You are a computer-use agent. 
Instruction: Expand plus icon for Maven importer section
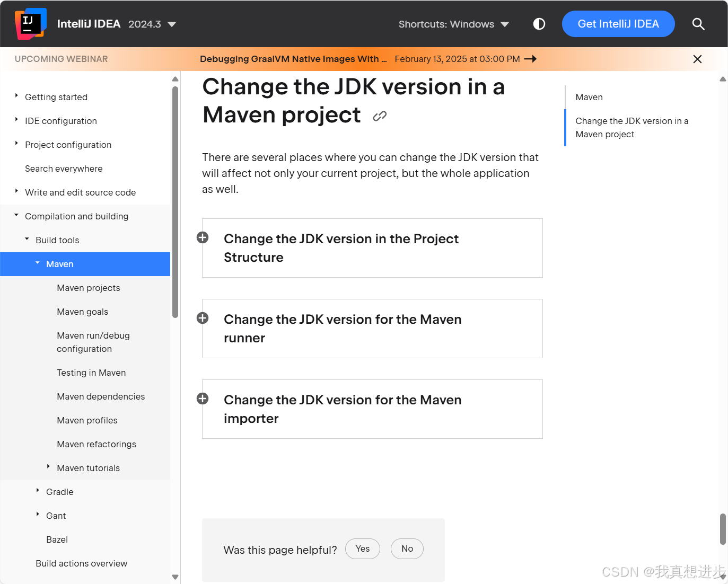click(203, 399)
